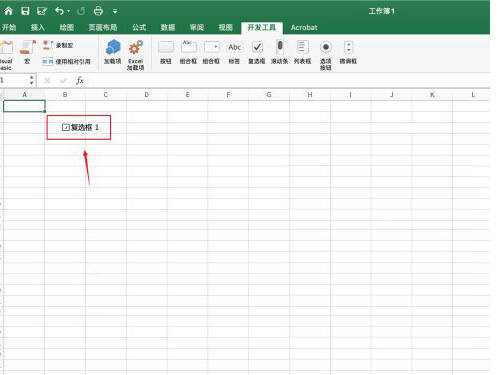Switch to the Acrobat tab
Screen dimensions: 500x375
(304, 27)
